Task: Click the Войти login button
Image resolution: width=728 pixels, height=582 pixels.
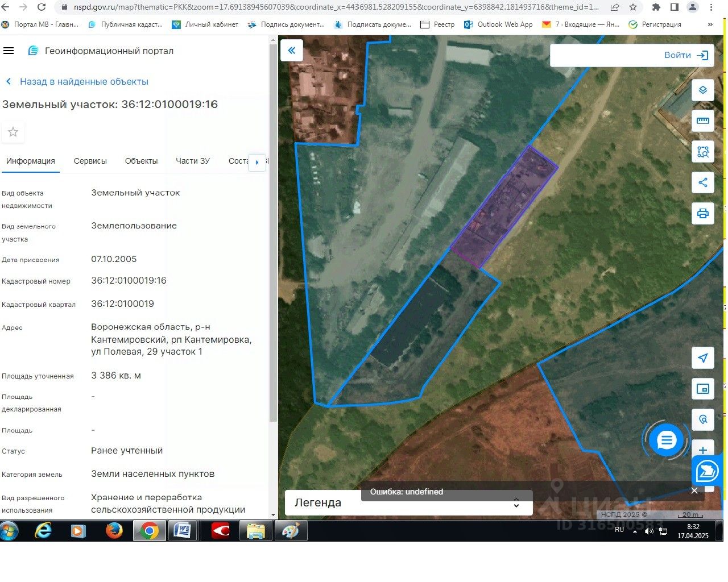Action: 686,55
